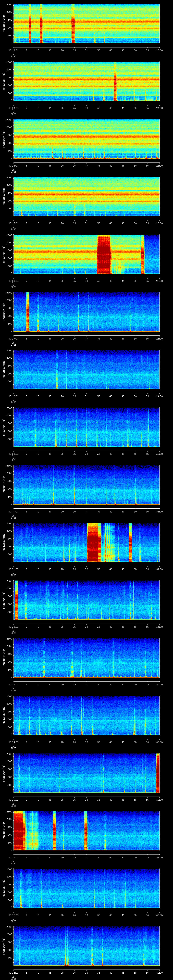Click the 13:34:00 start time label
This screenshot has width=173, height=980.
(x=13, y=742)
